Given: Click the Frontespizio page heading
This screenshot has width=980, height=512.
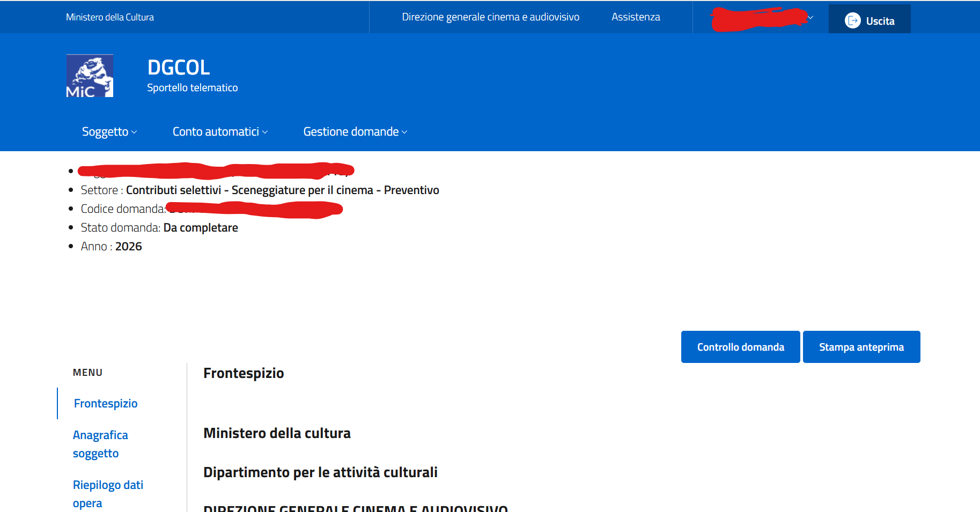Looking at the screenshot, I should 244,373.
